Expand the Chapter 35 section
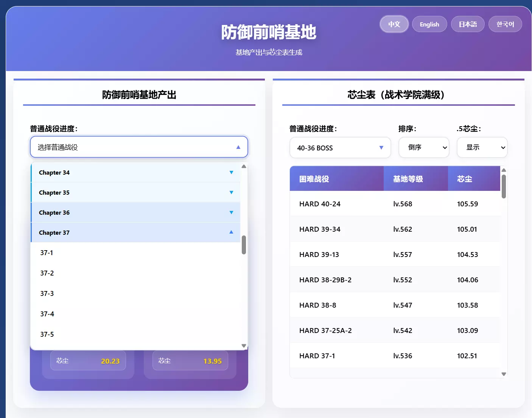 pyautogui.click(x=135, y=192)
